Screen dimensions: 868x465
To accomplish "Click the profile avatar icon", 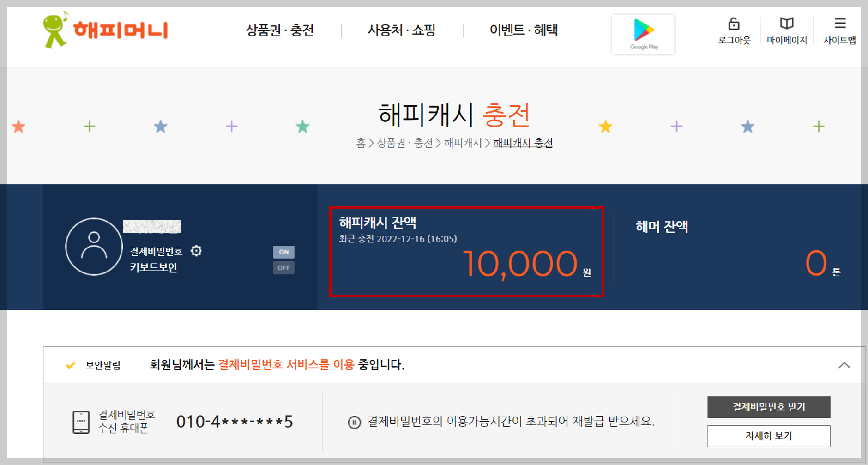I will [x=94, y=247].
